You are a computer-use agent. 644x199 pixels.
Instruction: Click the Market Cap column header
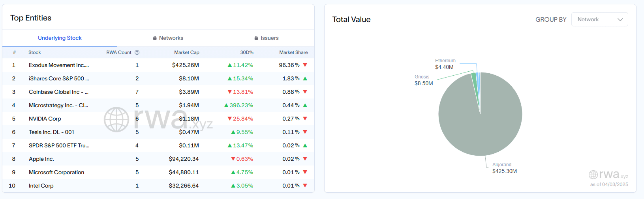pos(187,52)
